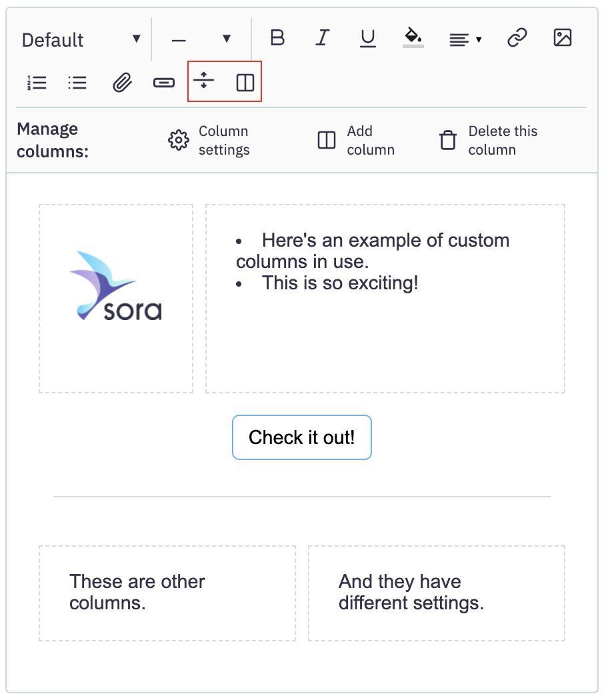Click the 'Check it out!' button
Image resolution: width=604 pixels, height=700 pixels.
tap(302, 437)
